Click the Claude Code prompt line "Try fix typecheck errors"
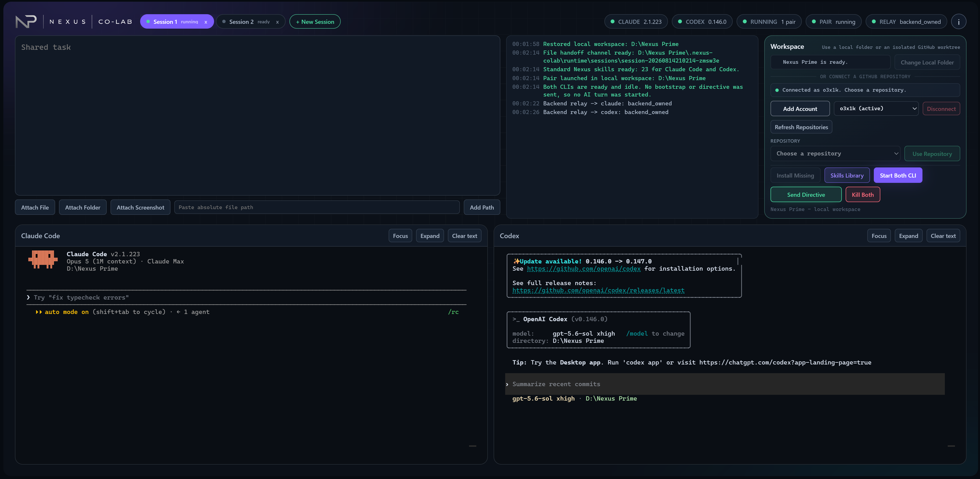This screenshot has height=479, width=980. (247, 297)
